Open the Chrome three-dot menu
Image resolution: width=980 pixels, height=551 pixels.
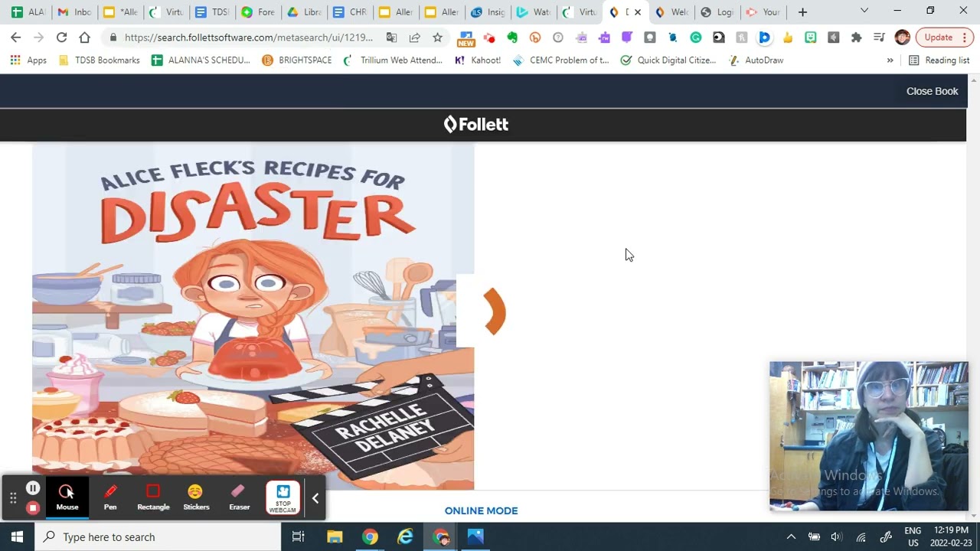click(965, 37)
